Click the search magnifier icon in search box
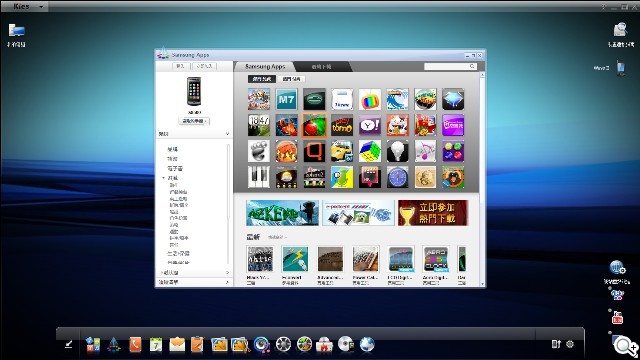Screen dimensions: 640x360 [473, 66]
